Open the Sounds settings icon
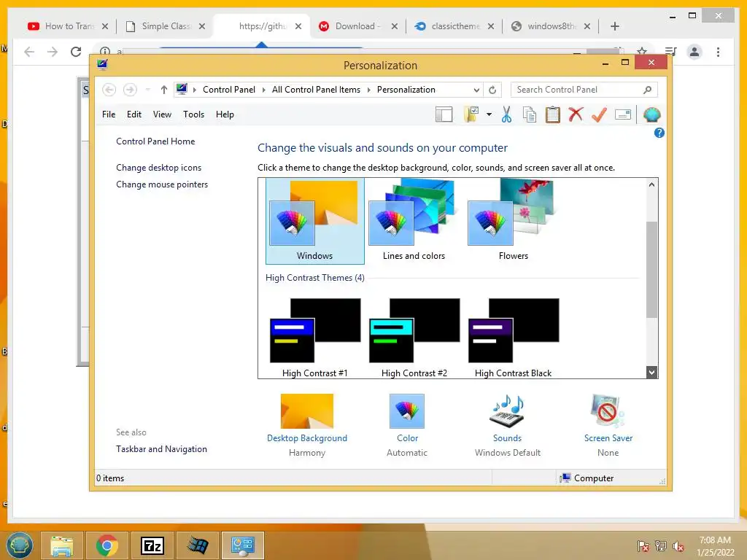Screen dimensions: 747x560 click(x=507, y=411)
